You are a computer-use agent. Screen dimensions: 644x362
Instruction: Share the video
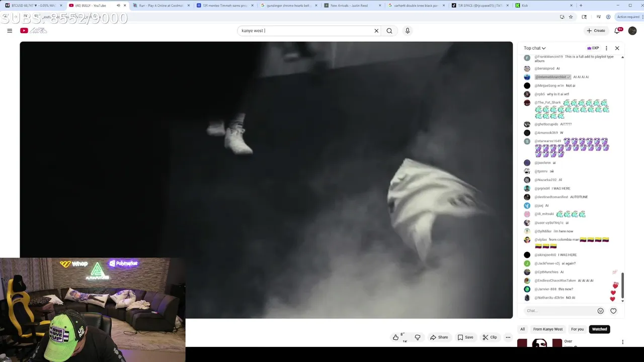click(439, 337)
